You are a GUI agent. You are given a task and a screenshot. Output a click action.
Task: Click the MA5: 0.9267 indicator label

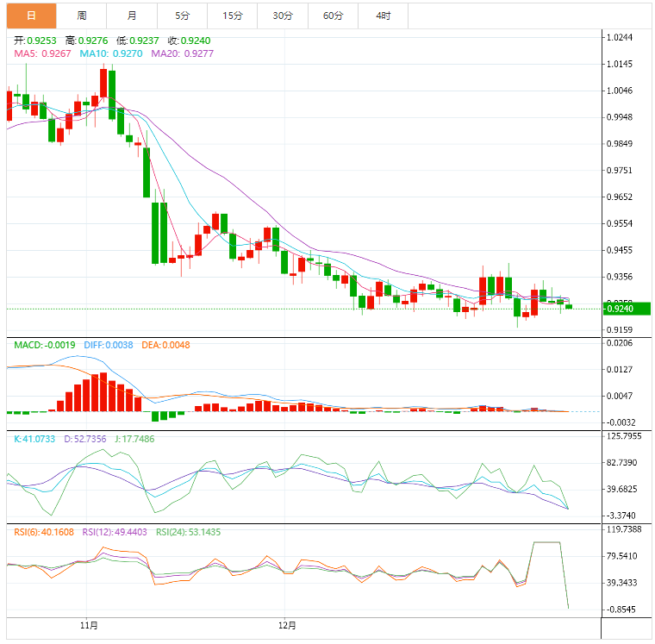coord(42,53)
